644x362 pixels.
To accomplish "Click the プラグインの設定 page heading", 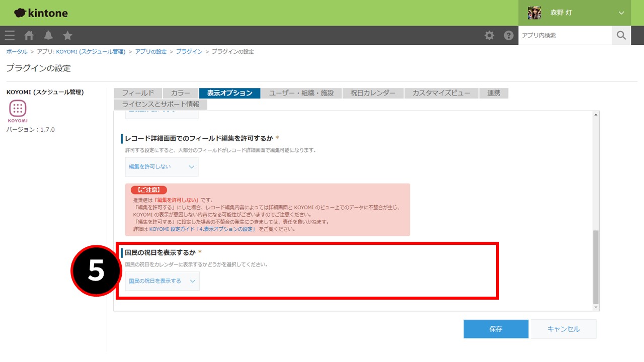I will click(39, 68).
